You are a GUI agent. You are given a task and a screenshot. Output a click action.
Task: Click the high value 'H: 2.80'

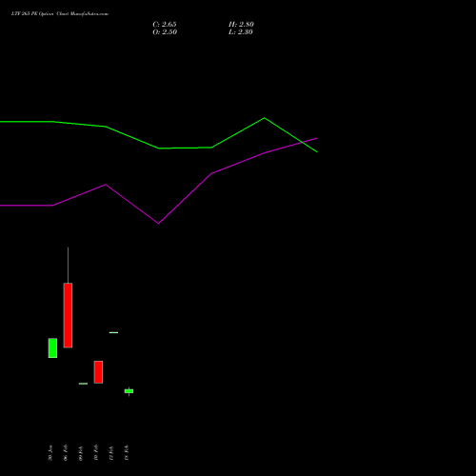point(241,25)
